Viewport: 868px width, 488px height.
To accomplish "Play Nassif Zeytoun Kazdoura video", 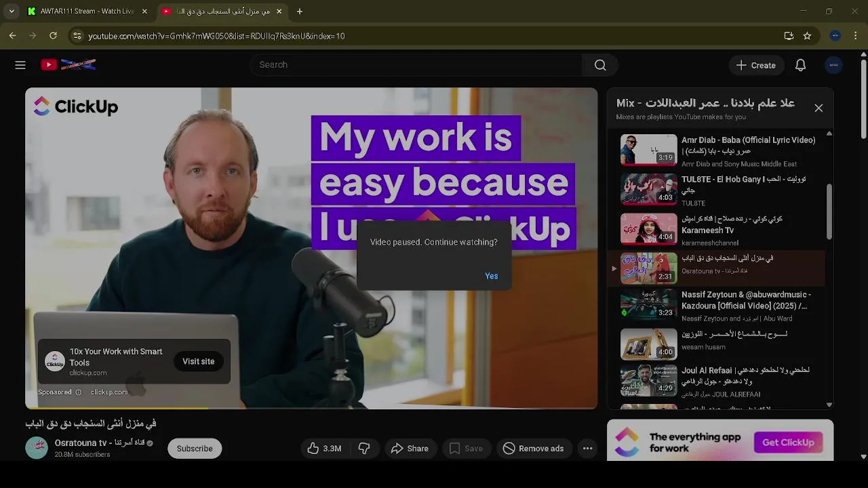I will coord(717,304).
